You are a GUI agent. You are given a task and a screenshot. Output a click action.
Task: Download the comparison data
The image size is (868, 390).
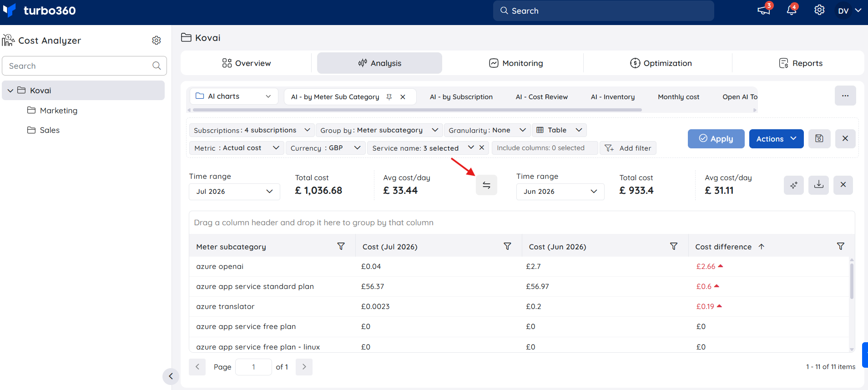click(818, 185)
